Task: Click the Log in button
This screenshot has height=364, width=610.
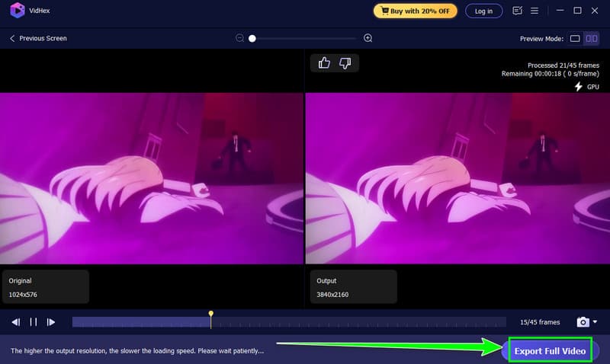Action: click(483, 11)
